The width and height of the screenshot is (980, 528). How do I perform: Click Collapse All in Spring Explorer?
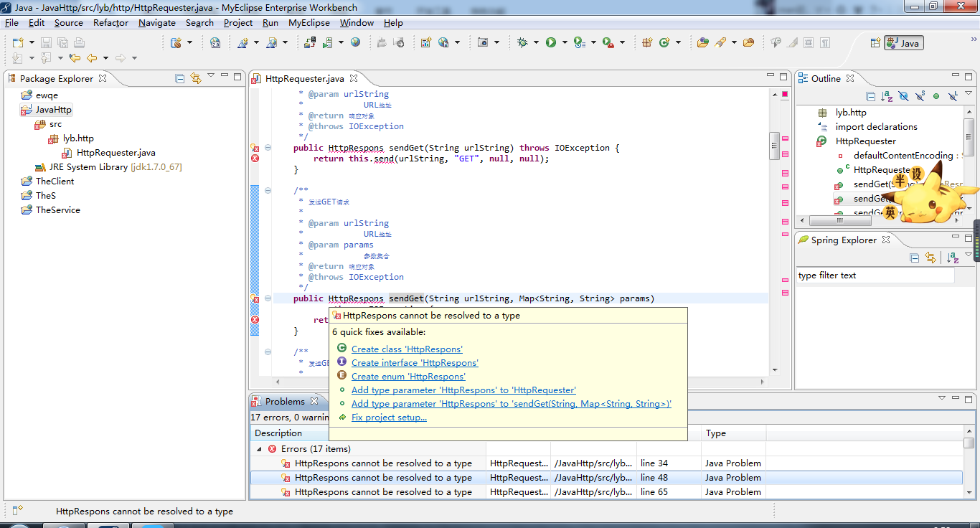(x=914, y=258)
